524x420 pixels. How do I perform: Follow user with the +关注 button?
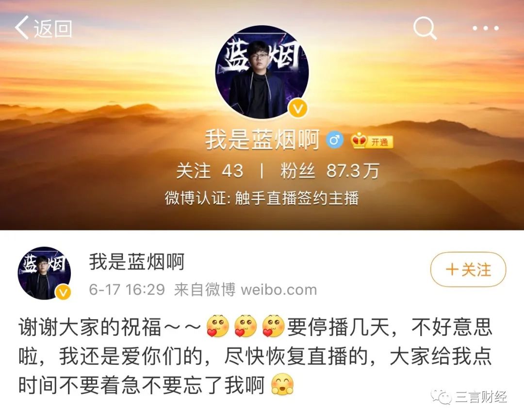pos(468,269)
